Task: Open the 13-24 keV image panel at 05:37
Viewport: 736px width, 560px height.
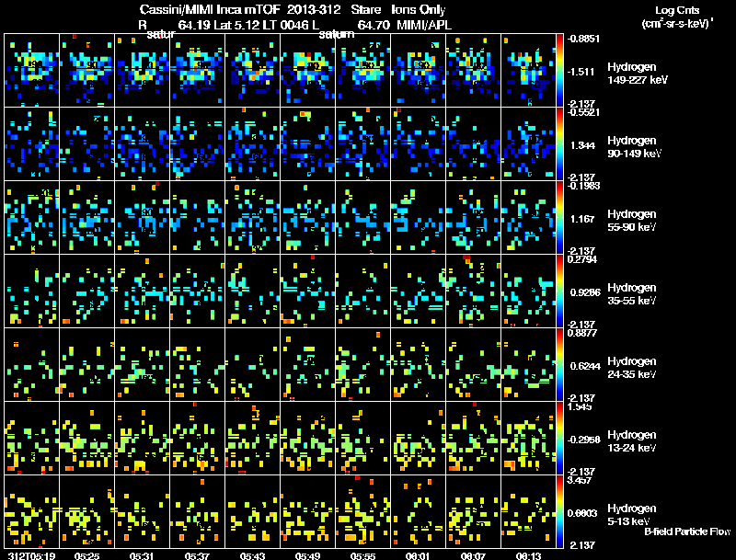Action: coord(197,439)
